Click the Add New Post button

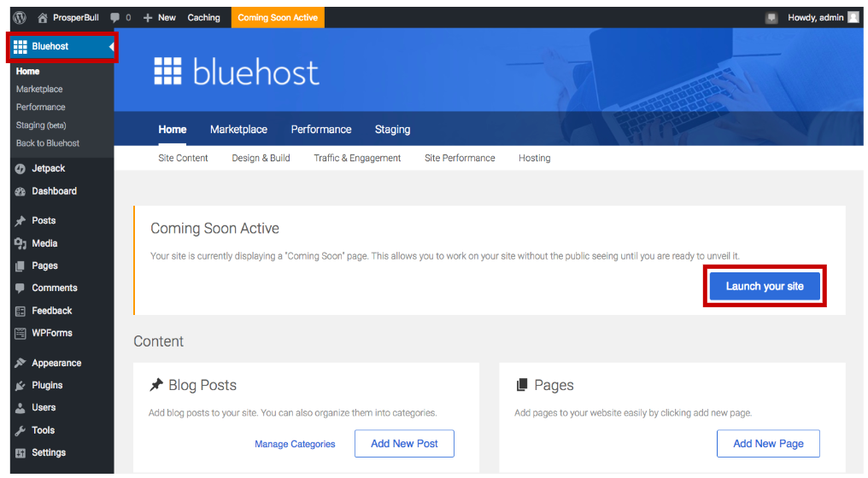pos(404,443)
